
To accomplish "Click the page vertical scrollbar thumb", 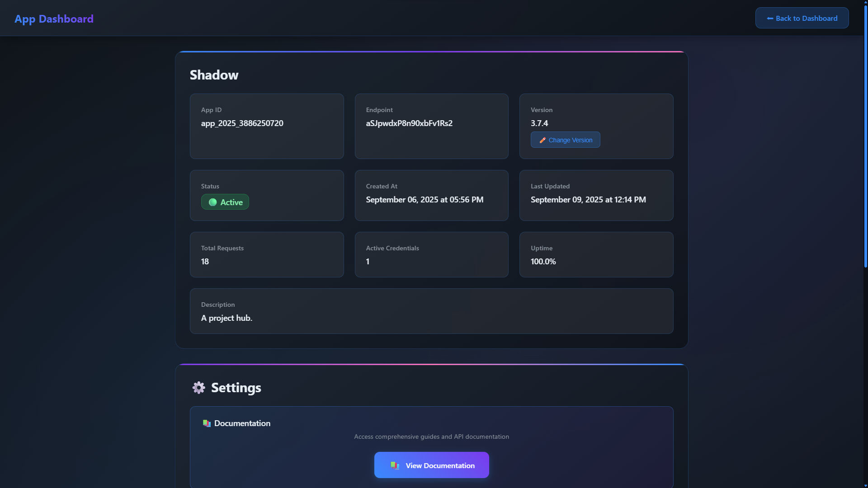I will 865,136.
